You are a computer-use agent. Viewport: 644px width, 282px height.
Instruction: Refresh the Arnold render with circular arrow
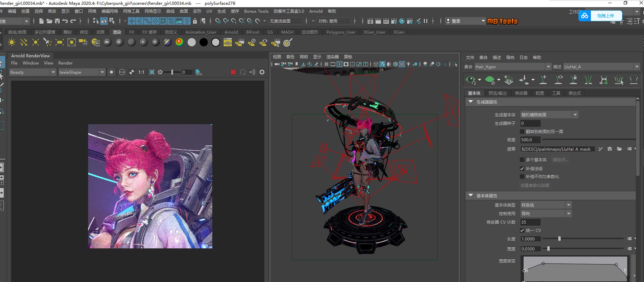243,72
